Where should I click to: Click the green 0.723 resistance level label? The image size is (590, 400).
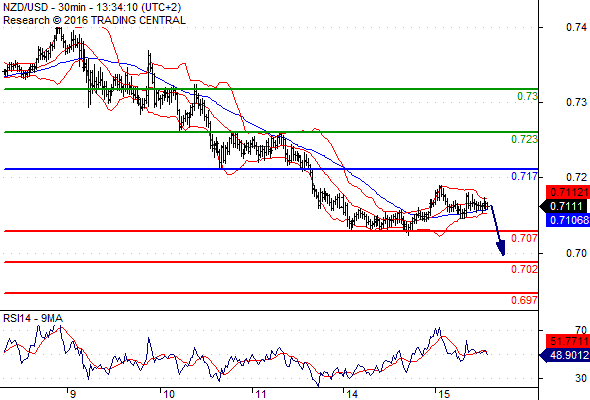(524, 139)
